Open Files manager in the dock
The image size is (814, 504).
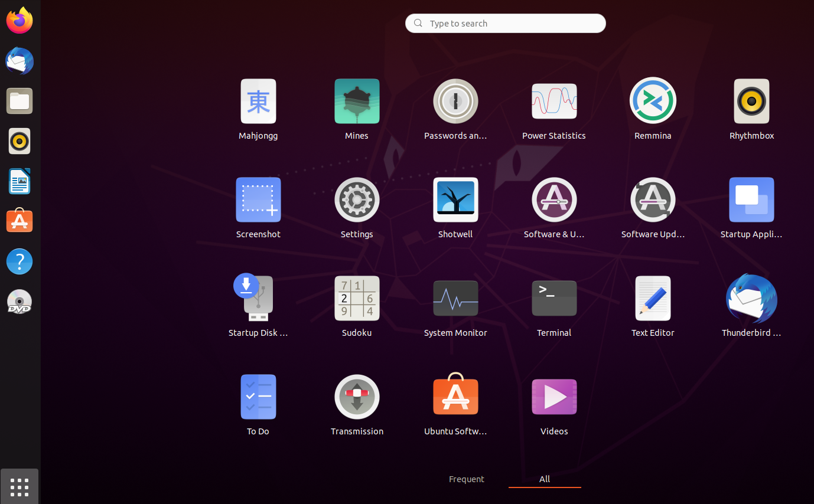(x=19, y=101)
